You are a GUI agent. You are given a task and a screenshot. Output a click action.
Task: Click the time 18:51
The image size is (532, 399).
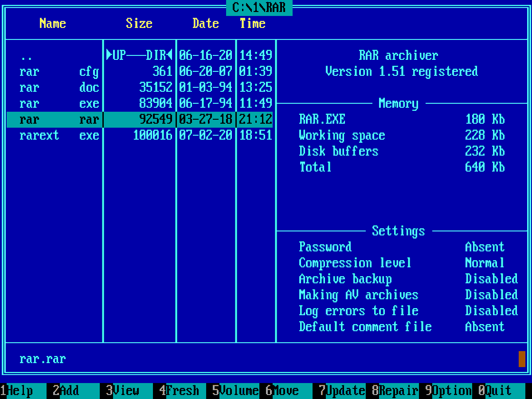click(x=256, y=136)
